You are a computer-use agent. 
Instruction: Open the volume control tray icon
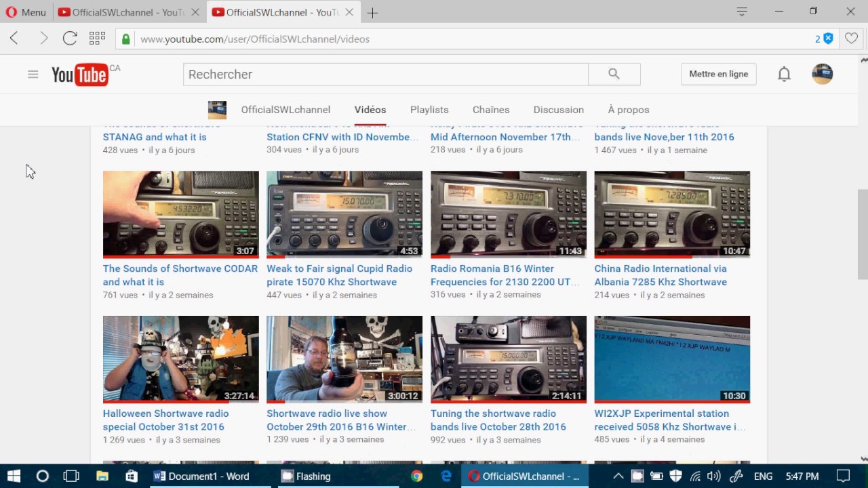coord(714,476)
